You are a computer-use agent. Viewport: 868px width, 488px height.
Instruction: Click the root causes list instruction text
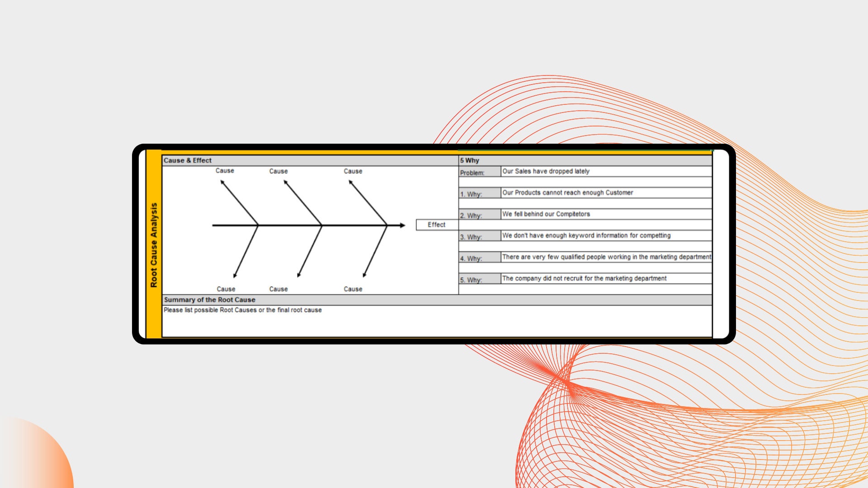[242, 310]
